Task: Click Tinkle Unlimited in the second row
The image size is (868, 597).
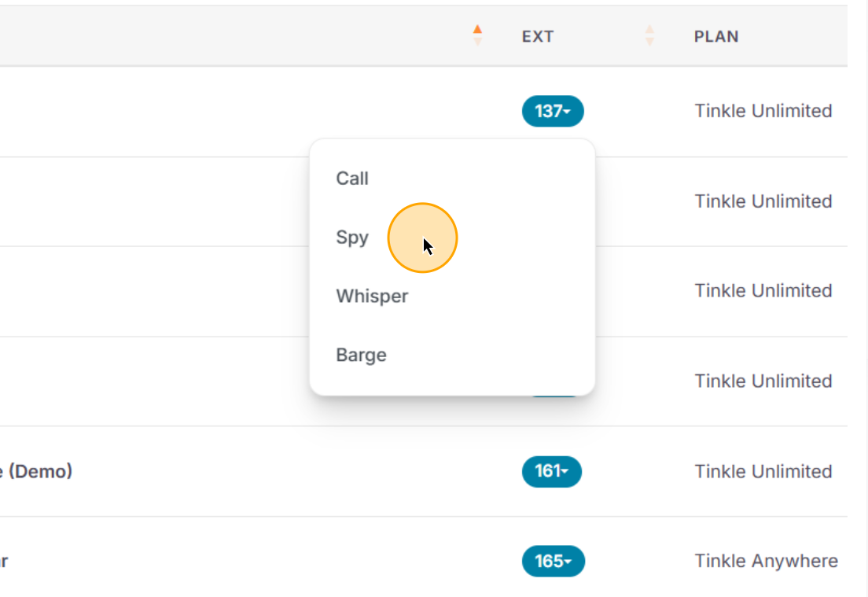Action: click(x=763, y=201)
